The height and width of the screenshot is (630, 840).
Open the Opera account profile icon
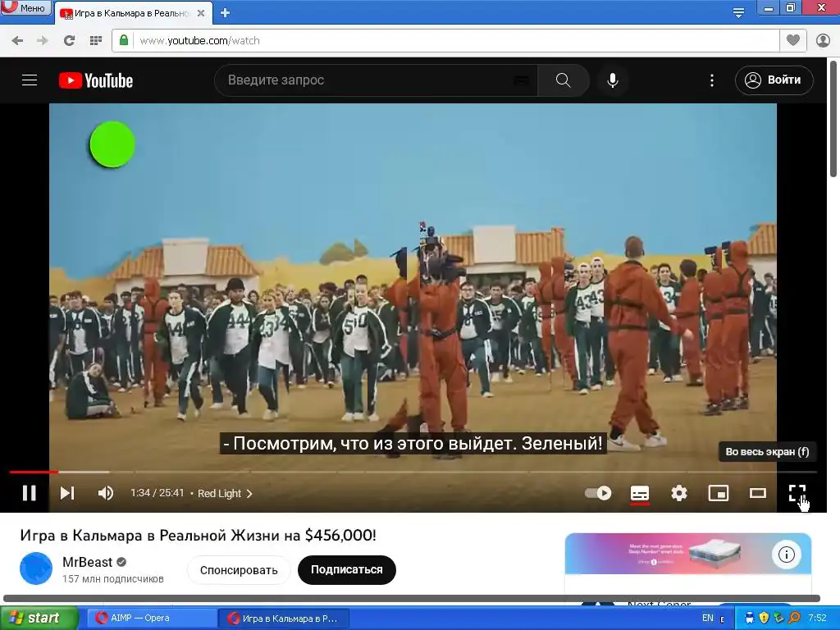point(823,40)
